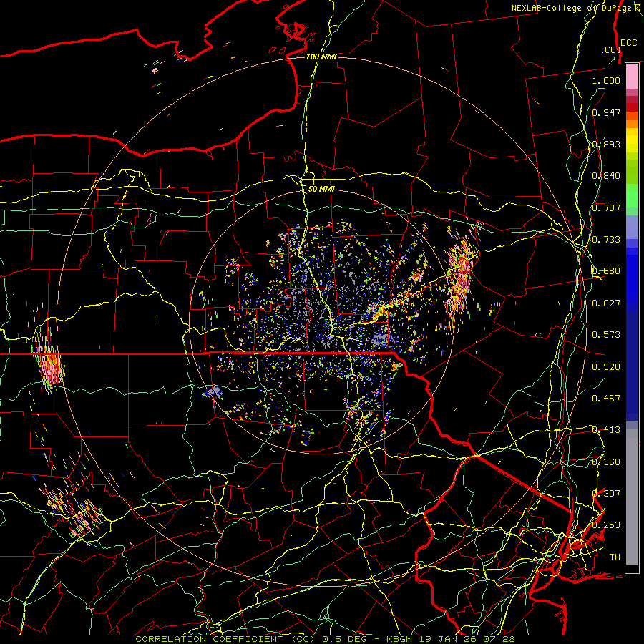Viewport: 644px width, 644px height.
Task: Click the 0.573 scale value
Action: [606, 335]
